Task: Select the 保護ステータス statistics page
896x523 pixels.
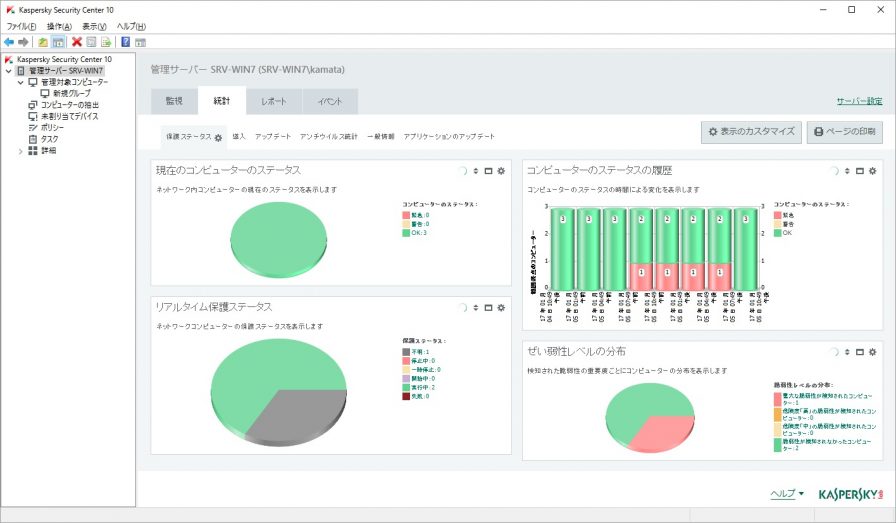Action: pos(189,137)
